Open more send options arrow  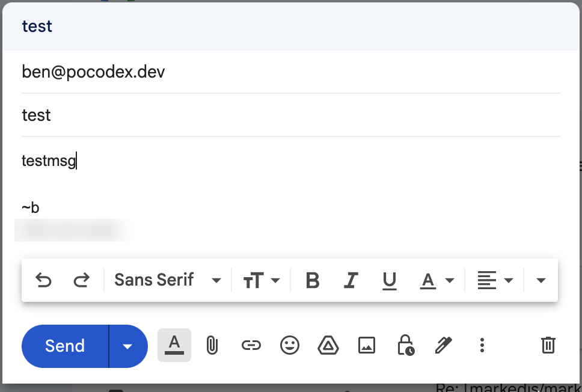(127, 346)
